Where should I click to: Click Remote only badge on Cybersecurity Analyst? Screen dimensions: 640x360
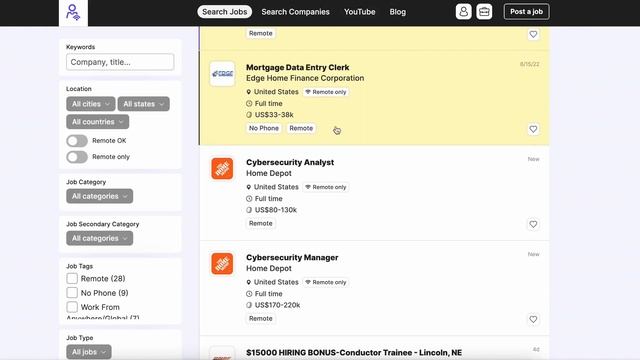[x=326, y=187]
